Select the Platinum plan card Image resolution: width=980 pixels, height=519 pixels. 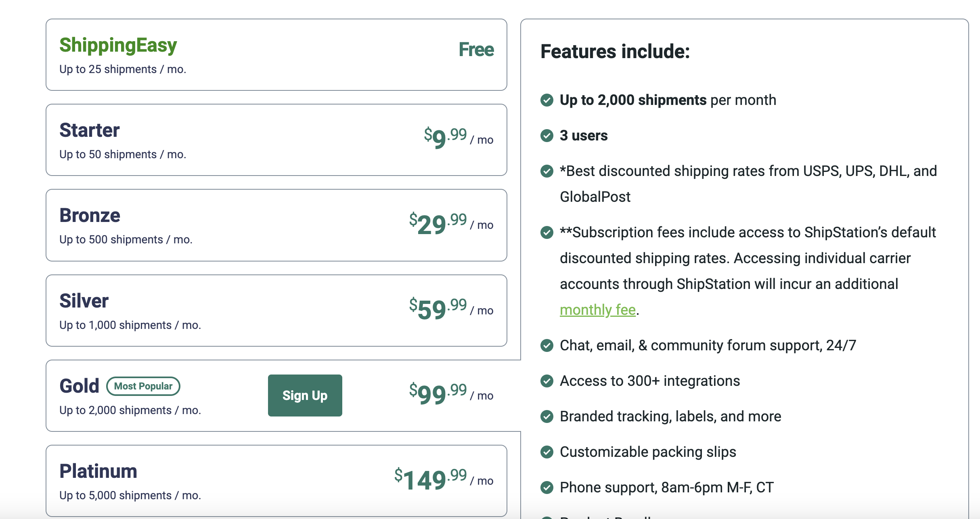(277, 480)
